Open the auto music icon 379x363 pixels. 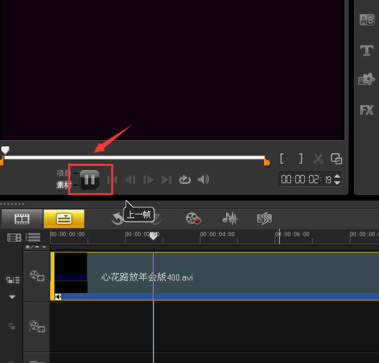264,219
